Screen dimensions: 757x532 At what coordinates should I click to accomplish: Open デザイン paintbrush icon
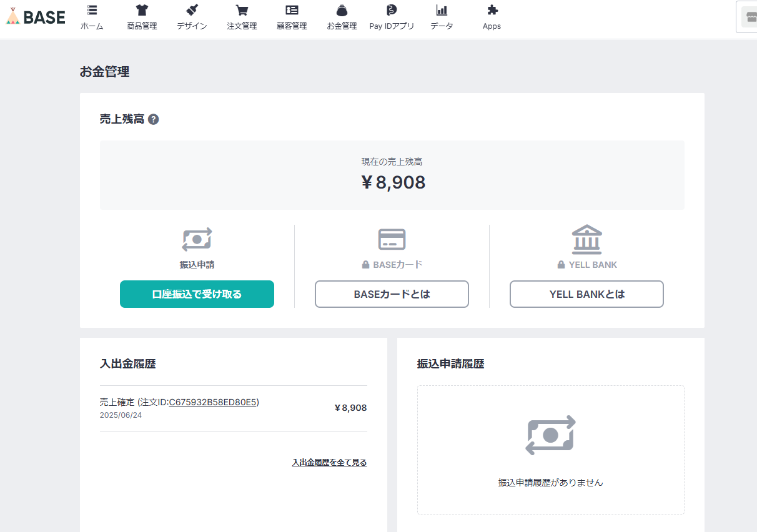click(x=192, y=10)
